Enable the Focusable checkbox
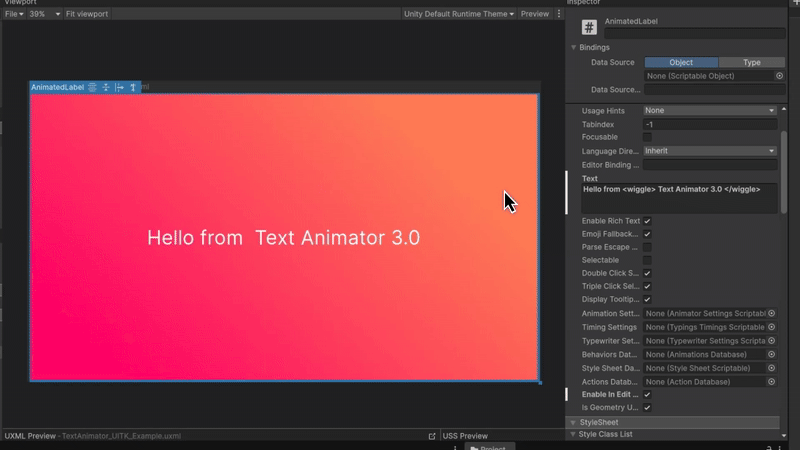The width and height of the screenshot is (800, 450). click(647, 137)
